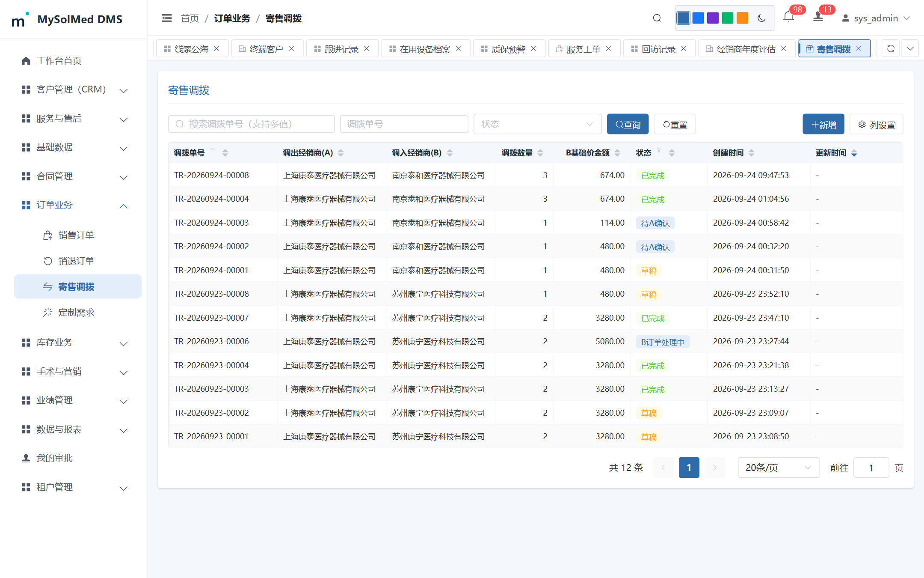Click the 查询 search button
Viewport: 924px width, 578px height.
pyautogui.click(x=628, y=124)
